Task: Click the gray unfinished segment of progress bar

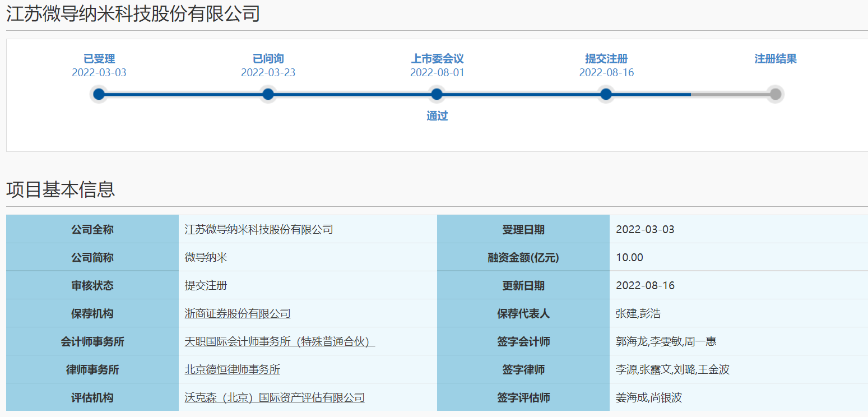Action: tap(728, 94)
